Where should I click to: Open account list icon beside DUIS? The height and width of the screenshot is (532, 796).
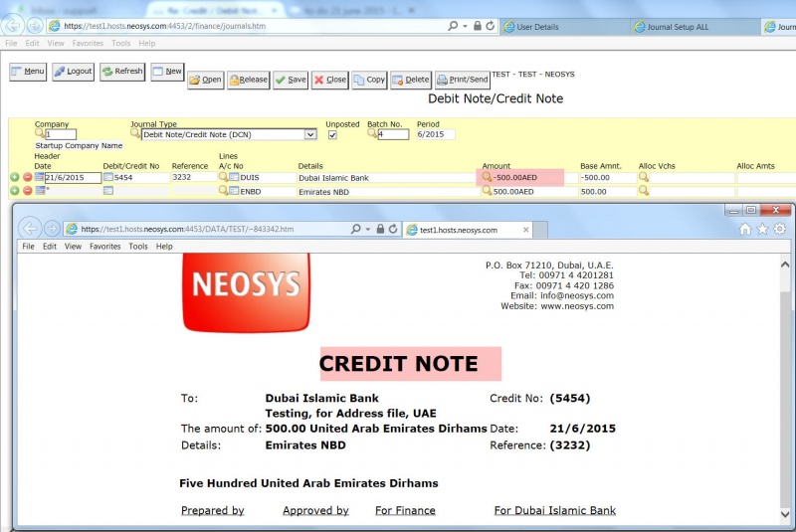(234, 177)
